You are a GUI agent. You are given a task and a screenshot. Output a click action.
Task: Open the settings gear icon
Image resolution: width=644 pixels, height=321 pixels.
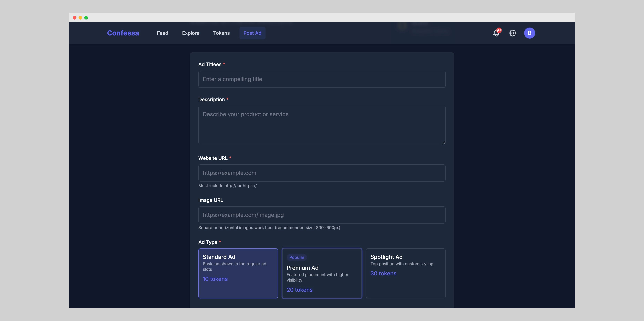512,33
